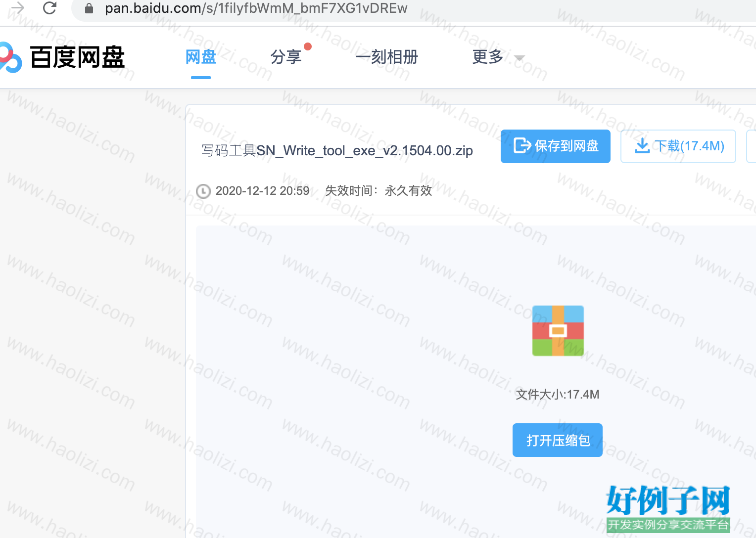Click the browser forward arrow
Screen dimensions: 756x538
[18, 8]
